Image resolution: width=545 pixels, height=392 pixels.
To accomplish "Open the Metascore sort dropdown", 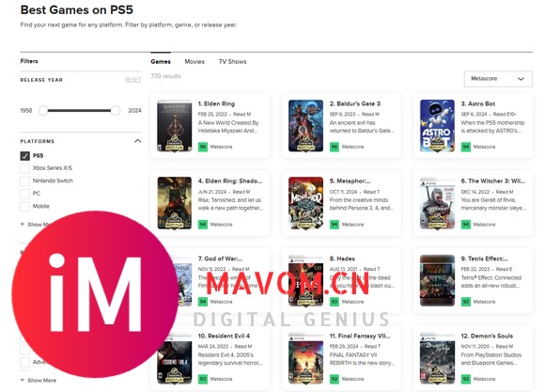I will pos(498,79).
